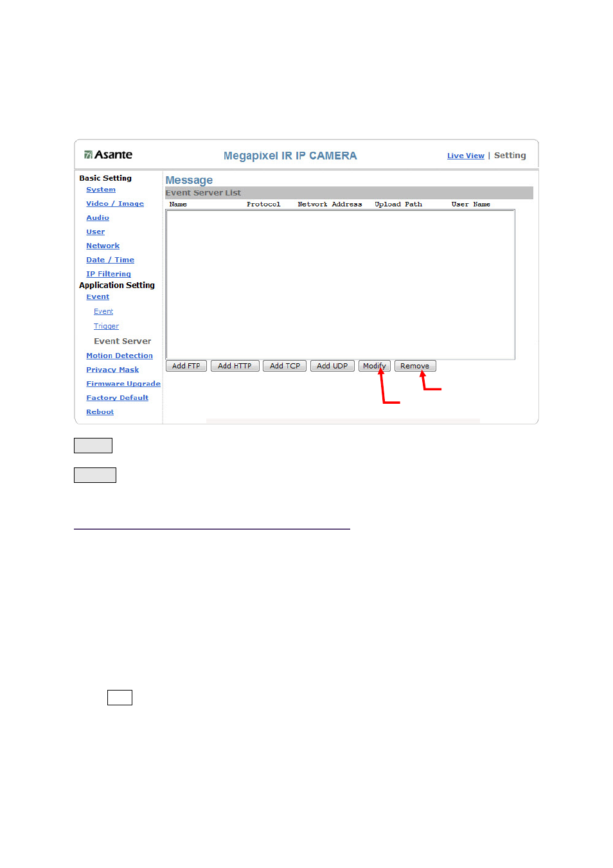The height and width of the screenshot is (868, 613).
Task: Open the User settings link
Action: click(x=96, y=232)
